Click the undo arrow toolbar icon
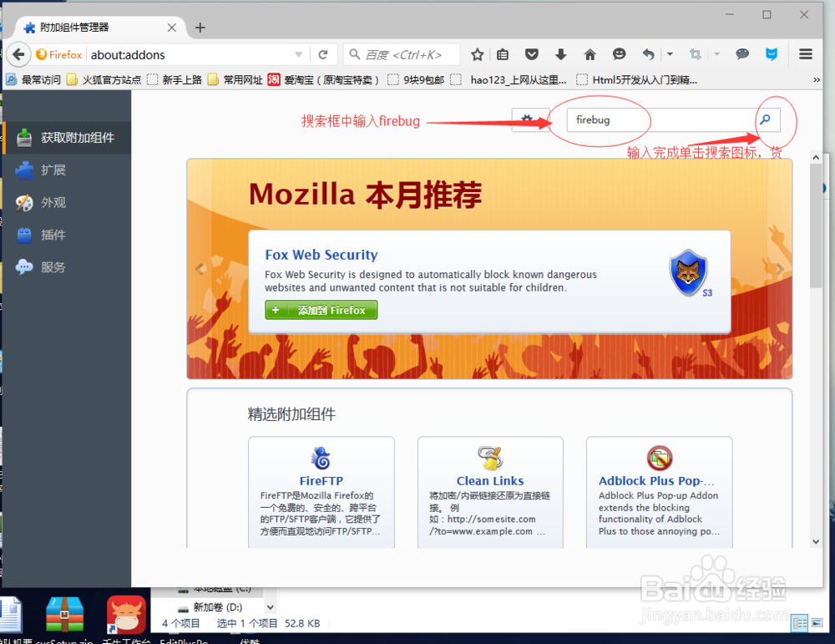Viewport: 835px width, 644px height. pyautogui.click(x=648, y=54)
